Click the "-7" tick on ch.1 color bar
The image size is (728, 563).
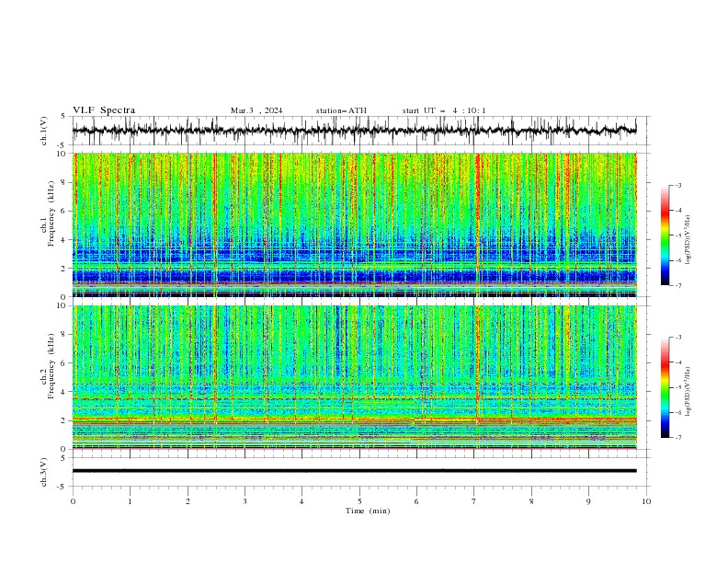(x=678, y=285)
